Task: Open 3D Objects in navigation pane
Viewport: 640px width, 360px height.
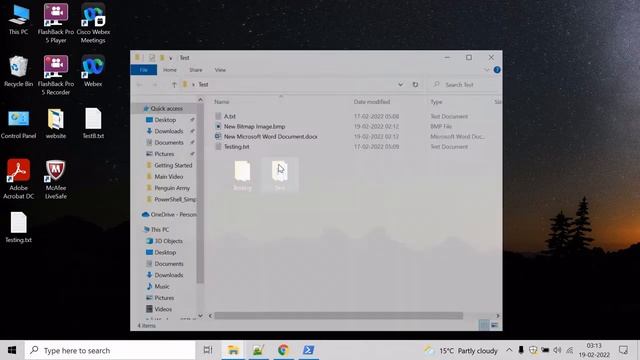Action: (168, 241)
